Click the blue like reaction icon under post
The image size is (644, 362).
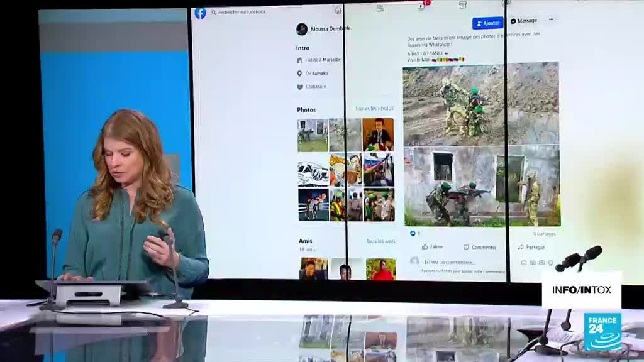[413, 233]
